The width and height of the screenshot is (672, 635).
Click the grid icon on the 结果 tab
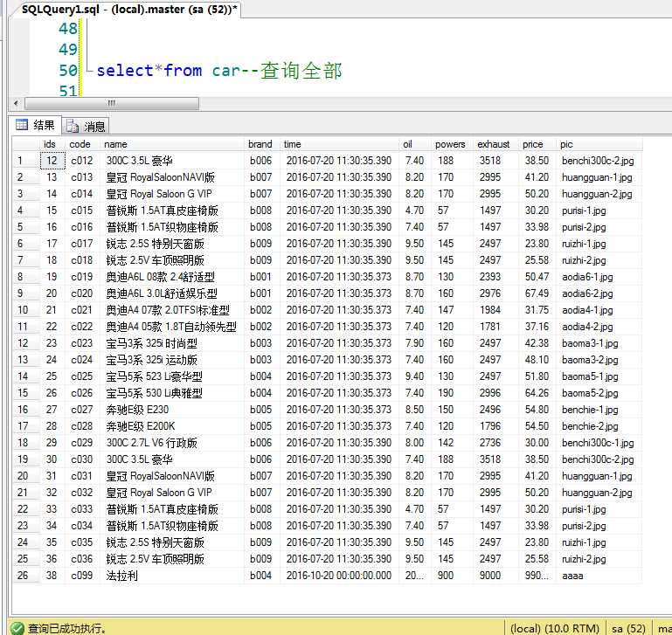click(22, 125)
